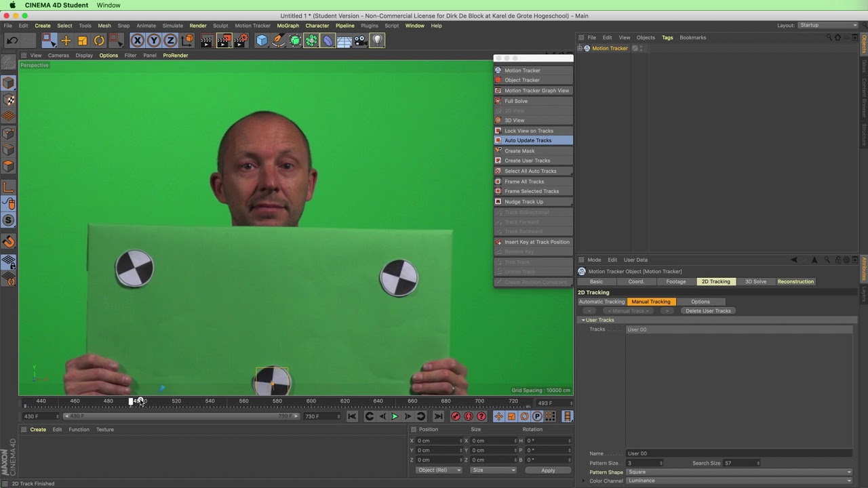Toggle the Z axis lock
Image resolution: width=868 pixels, height=488 pixels.
click(170, 41)
